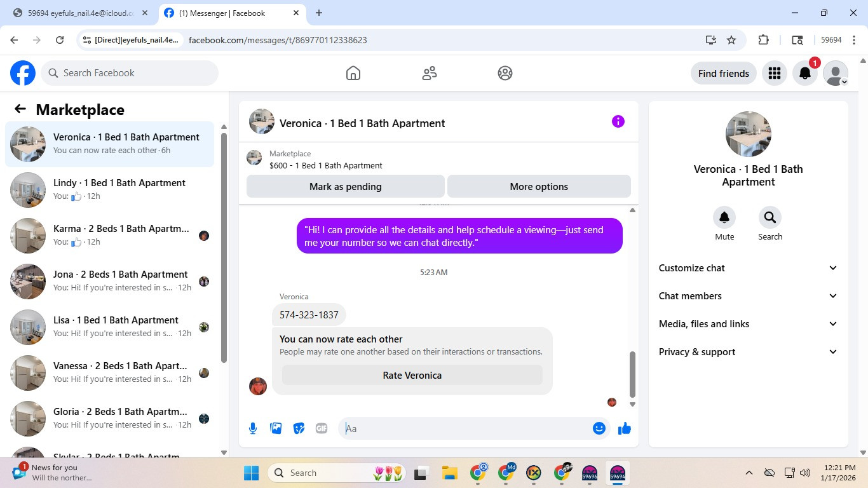The height and width of the screenshot is (488, 868).
Task: Expand Customize chat section
Action: [x=749, y=268]
